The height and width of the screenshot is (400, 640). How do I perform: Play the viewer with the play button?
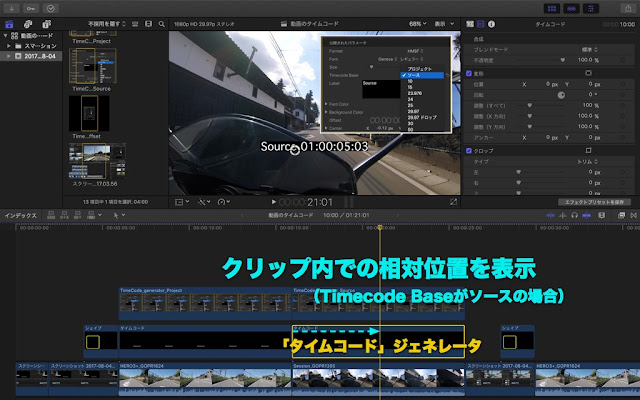click(x=273, y=202)
